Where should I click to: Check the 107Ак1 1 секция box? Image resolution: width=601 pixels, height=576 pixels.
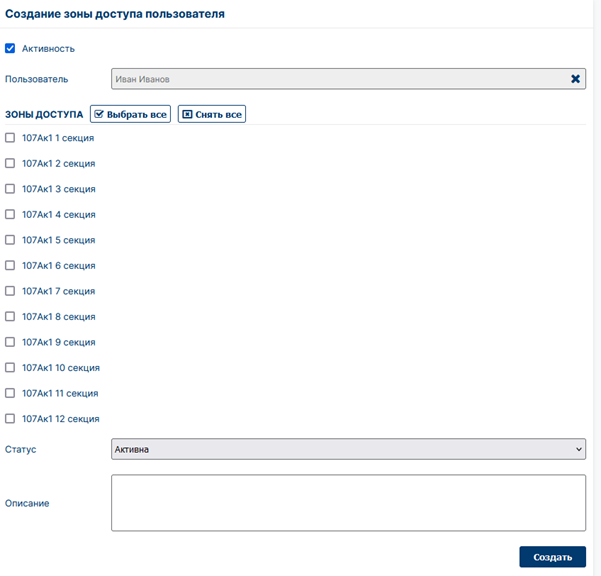click(x=10, y=138)
